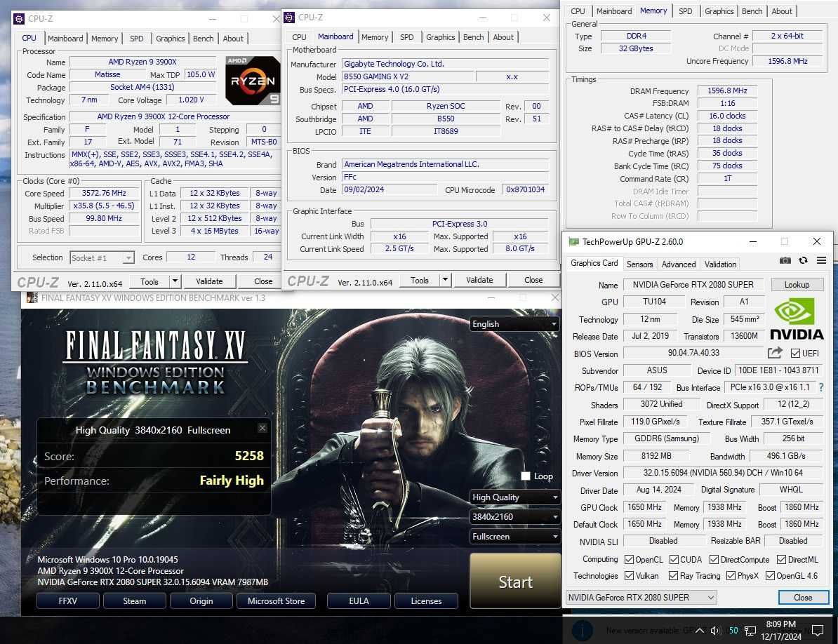Show hidden tray icons chevron
Image resolution: width=838 pixels, height=644 pixels.
tap(699, 631)
